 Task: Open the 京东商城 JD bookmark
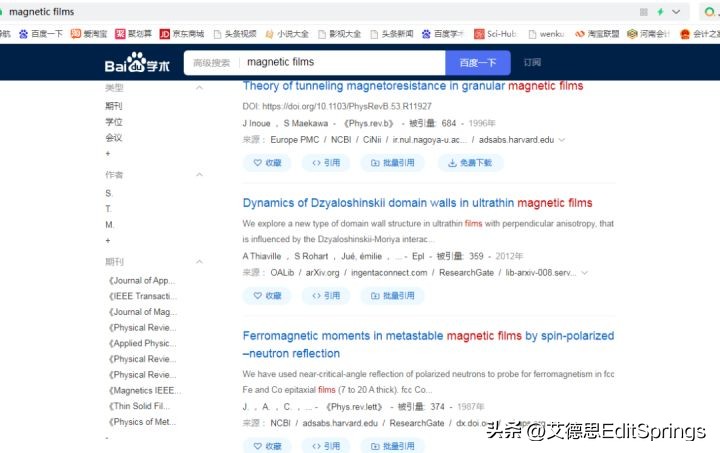[x=182, y=34]
